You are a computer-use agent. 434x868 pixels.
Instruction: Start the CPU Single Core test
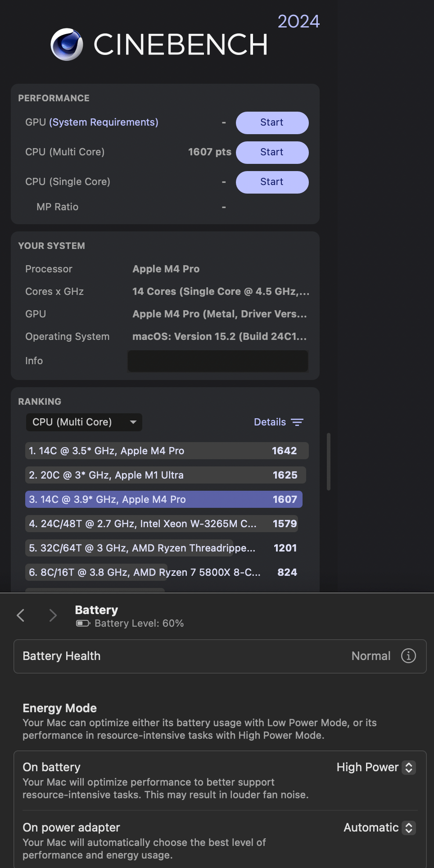point(272,182)
